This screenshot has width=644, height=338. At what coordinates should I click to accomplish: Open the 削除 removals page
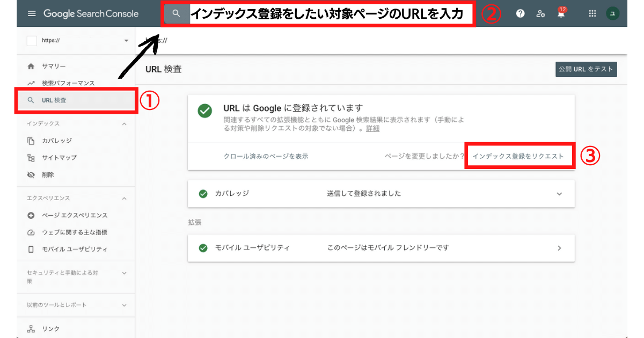[x=48, y=175]
